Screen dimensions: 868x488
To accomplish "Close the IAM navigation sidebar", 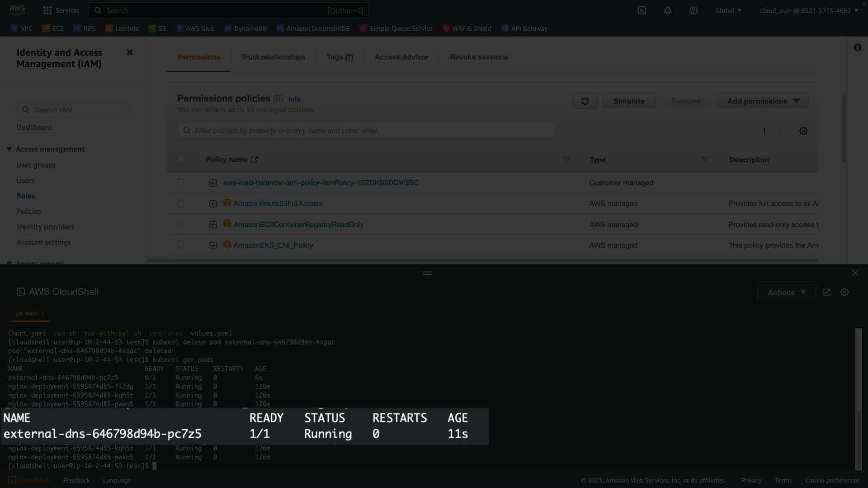I will pyautogui.click(x=130, y=52).
